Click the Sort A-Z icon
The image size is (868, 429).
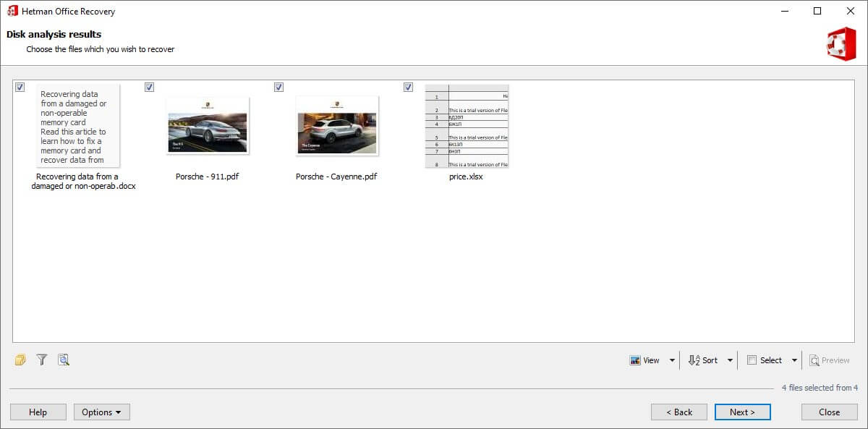(x=694, y=360)
